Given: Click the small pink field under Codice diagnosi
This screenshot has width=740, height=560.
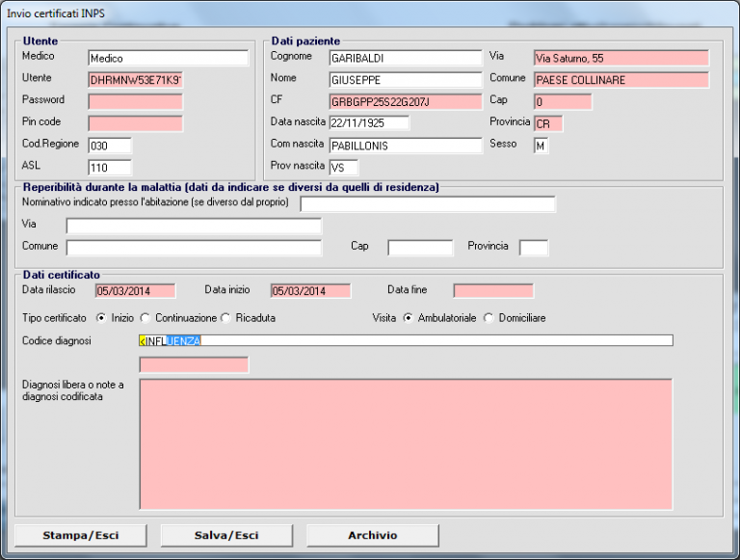Looking at the screenshot, I should (194, 364).
